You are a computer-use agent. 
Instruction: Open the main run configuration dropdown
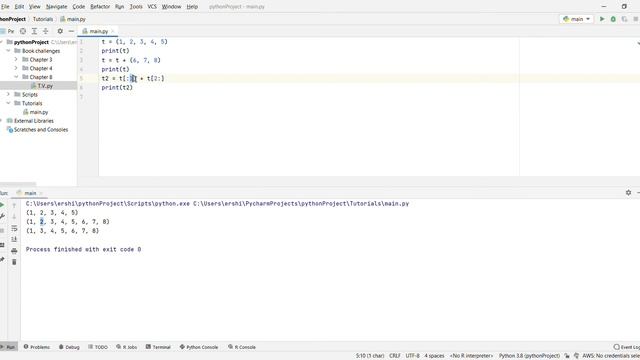[x=576, y=19]
